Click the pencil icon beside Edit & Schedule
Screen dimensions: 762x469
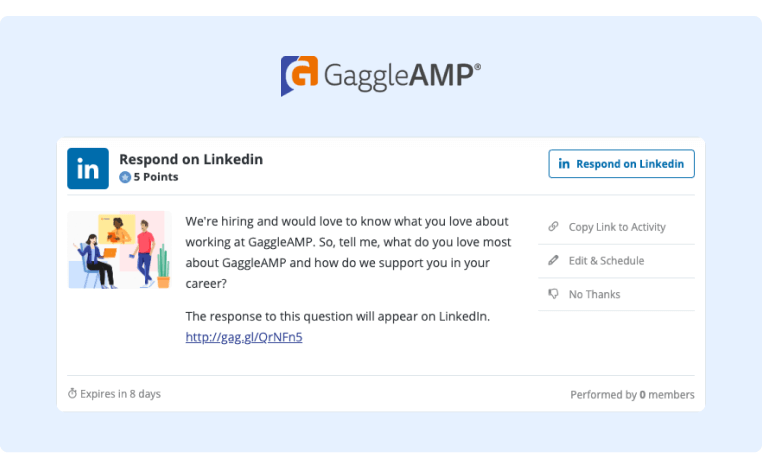pos(553,261)
